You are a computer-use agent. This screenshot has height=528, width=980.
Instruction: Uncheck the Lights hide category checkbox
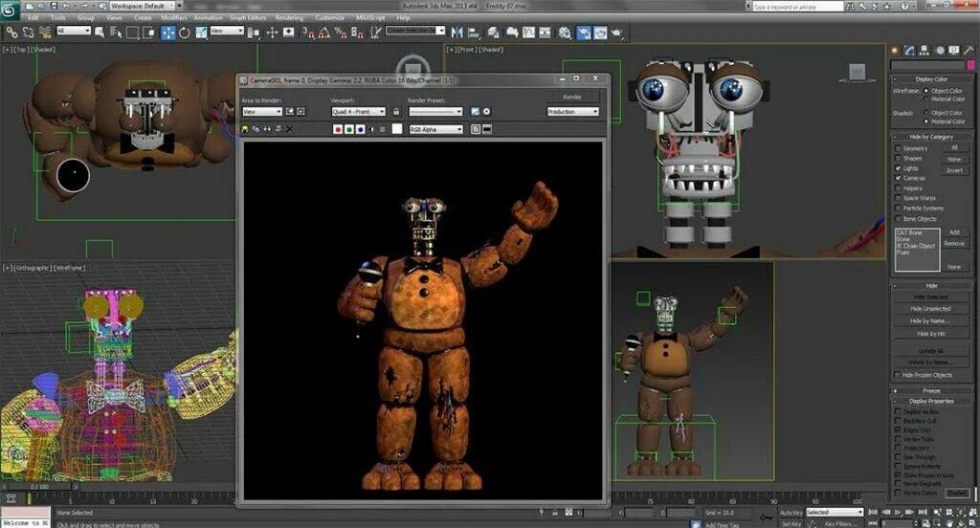pyautogui.click(x=898, y=168)
